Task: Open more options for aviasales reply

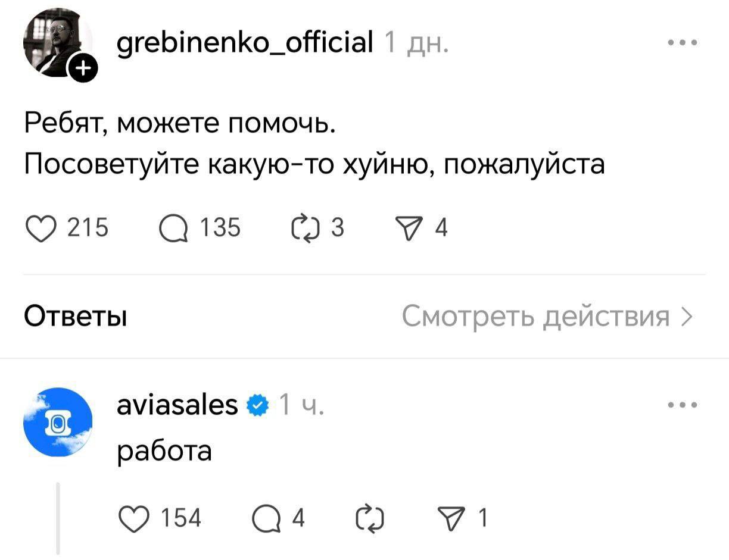Action: pos(683,406)
